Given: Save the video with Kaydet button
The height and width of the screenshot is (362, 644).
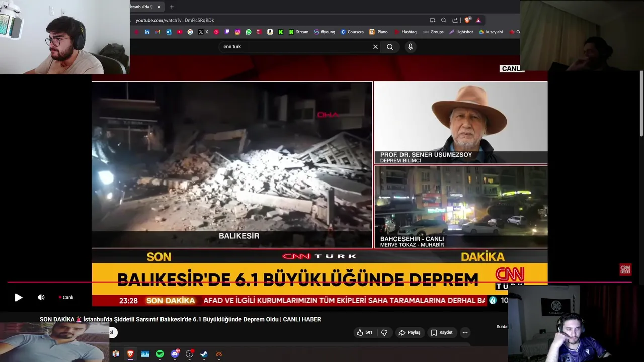Looking at the screenshot, I should click(x=442, y=332).
